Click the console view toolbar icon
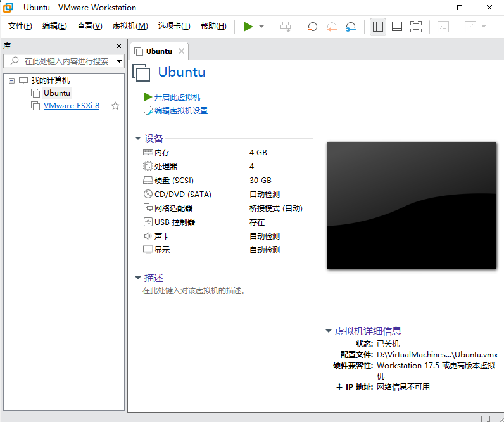Screen dimensions: 504x422 pyautogui.click(x=443, y=27)
